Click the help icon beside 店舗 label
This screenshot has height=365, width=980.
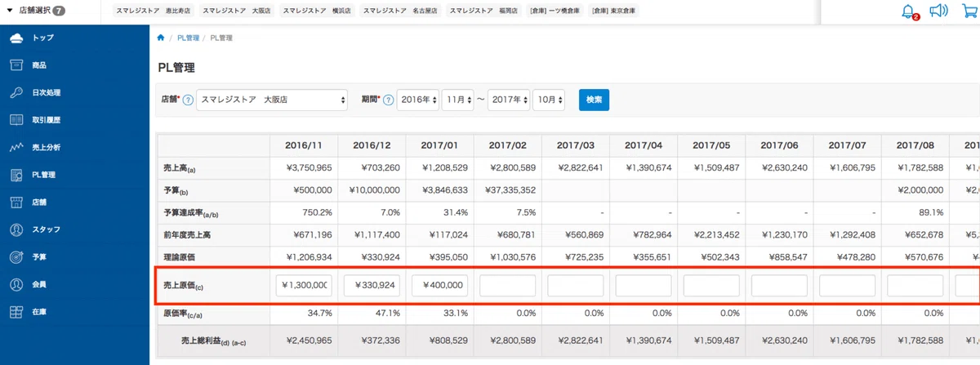pos(188,100)
